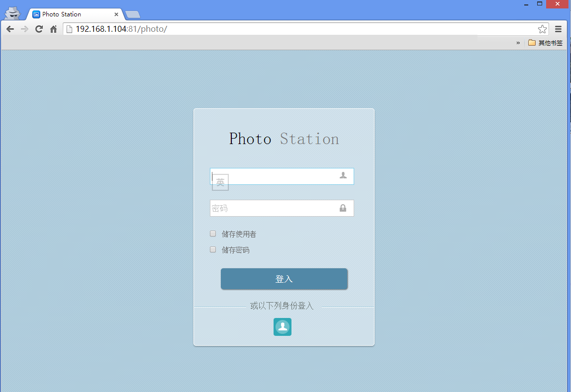Go to browser home page
571x392 pixels.
click(54, 29)
